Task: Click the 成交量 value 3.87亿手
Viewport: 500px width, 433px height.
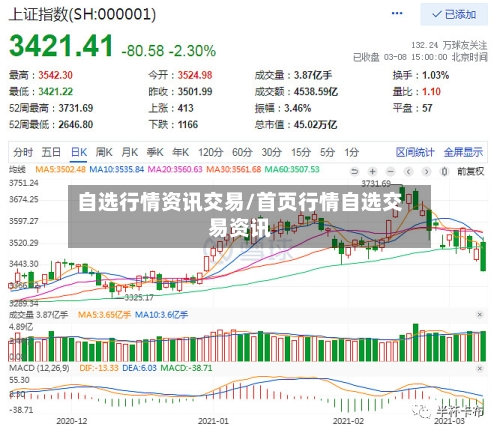Action: (313, 75)
